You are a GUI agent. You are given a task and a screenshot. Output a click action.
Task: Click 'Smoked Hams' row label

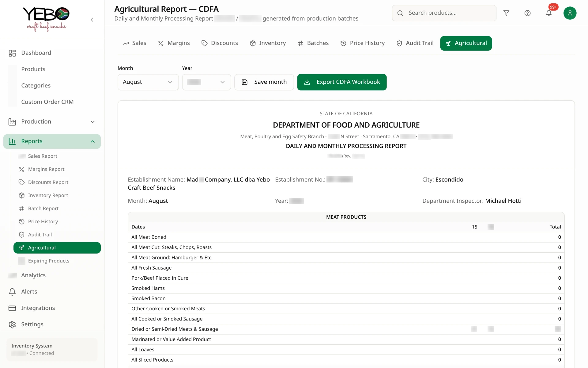pos(148,288)
